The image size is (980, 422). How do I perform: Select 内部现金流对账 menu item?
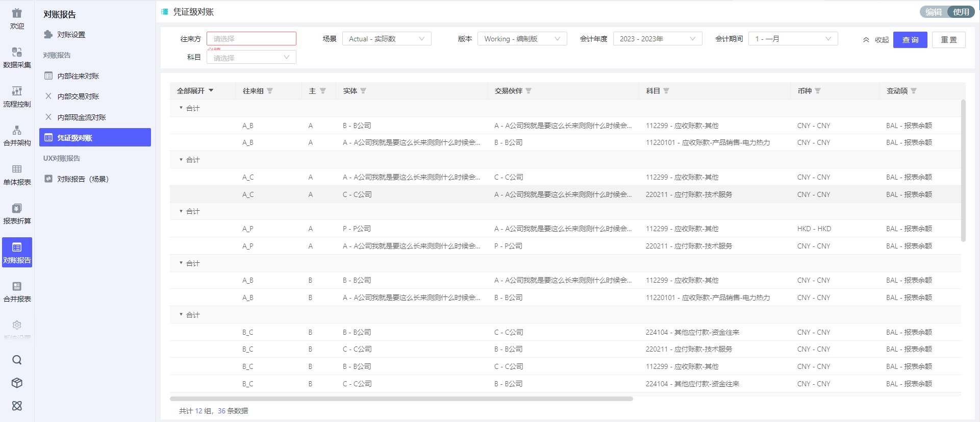click(x=81, y=117)
